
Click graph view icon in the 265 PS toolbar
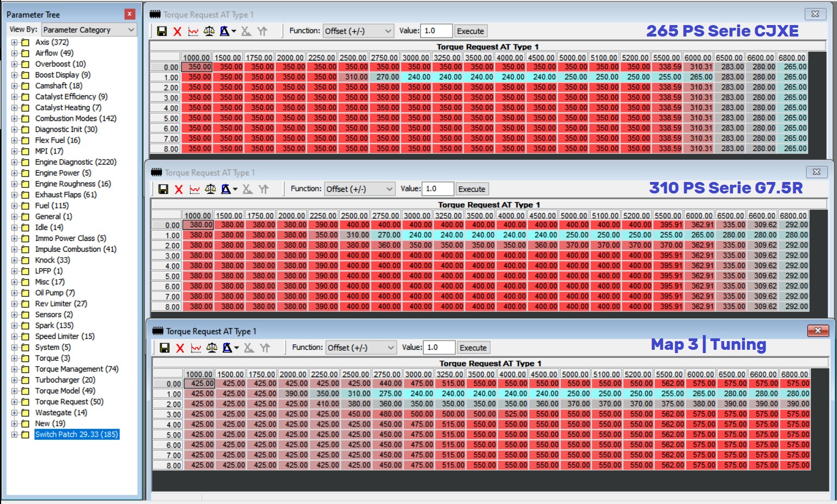[x=193, y=32]
